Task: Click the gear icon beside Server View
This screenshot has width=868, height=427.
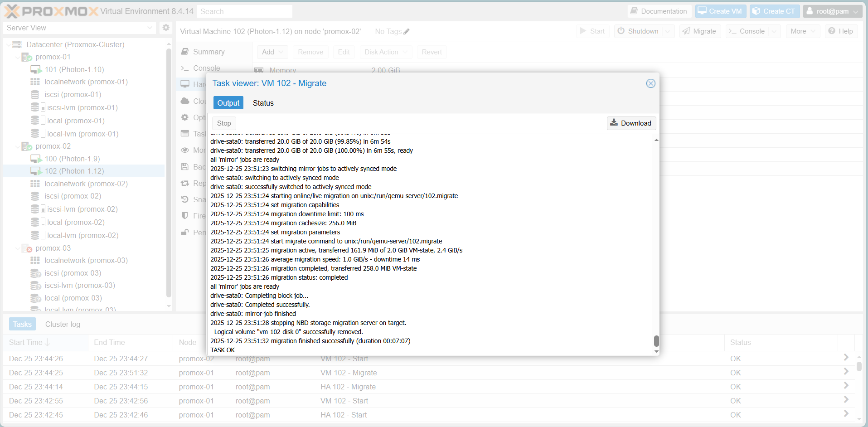Action: 166,28
